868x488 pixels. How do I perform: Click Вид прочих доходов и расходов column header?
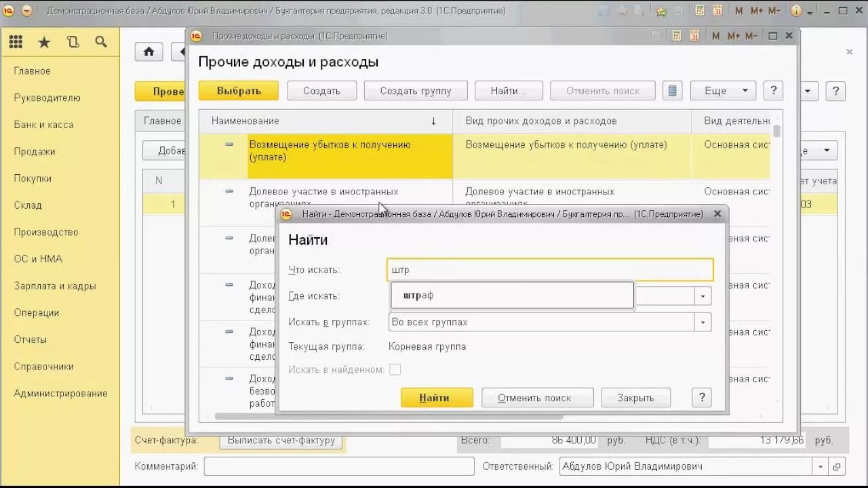[572, 121]
